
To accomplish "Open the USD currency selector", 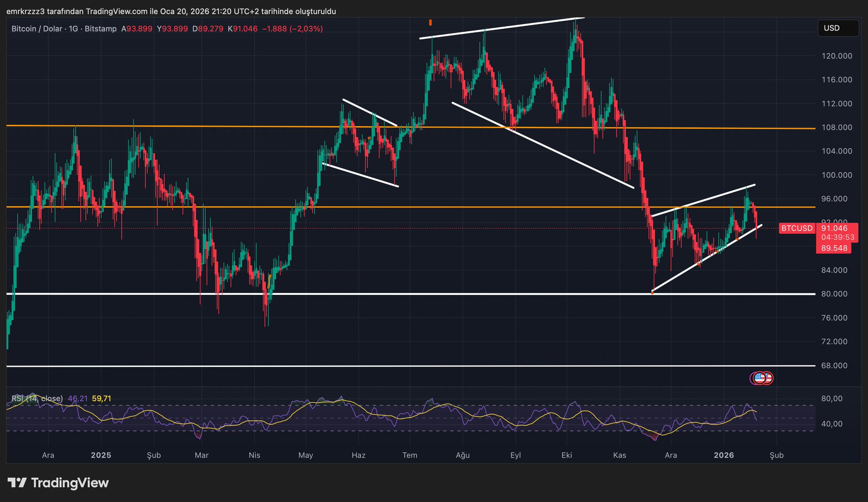I will 837,28.
